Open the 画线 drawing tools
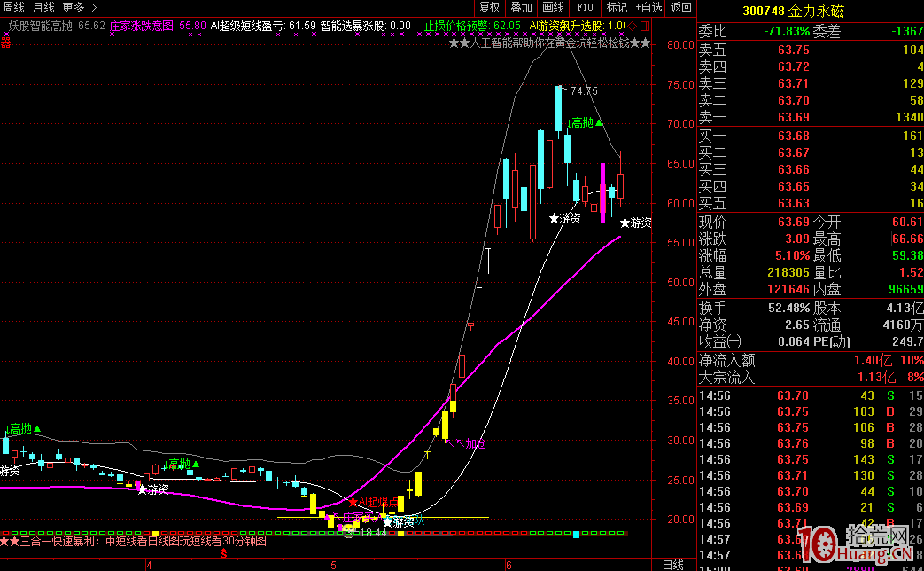This screenshot has width=924, height=571. pyautogui.click(x=553, y=7)
